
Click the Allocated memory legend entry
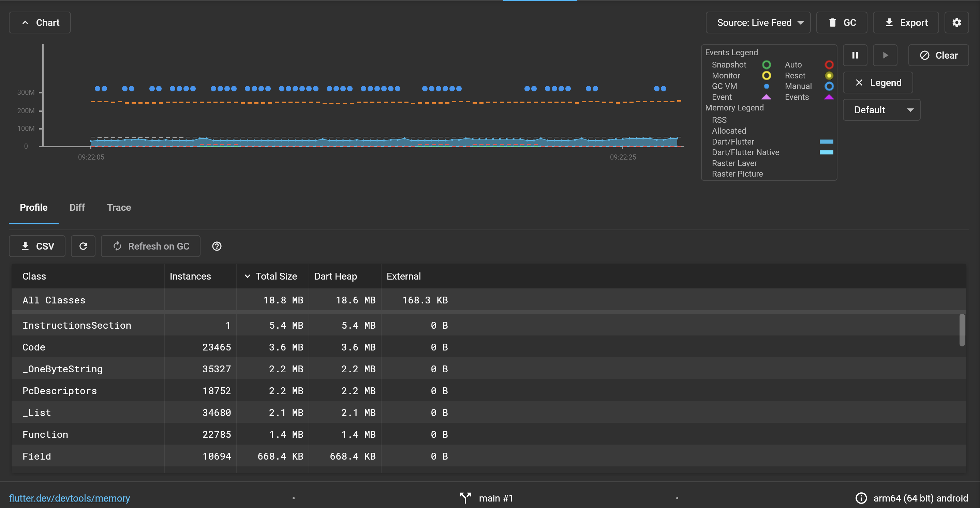(x=729, y=131)
